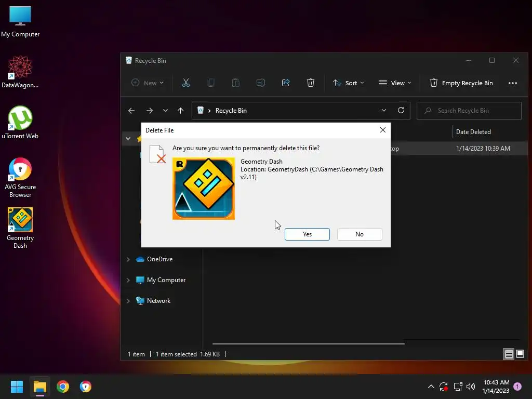Close the Delete File dialog
The height and width of the screenshot is (399, 532).
pyautogui.click(x=383, y=130)
